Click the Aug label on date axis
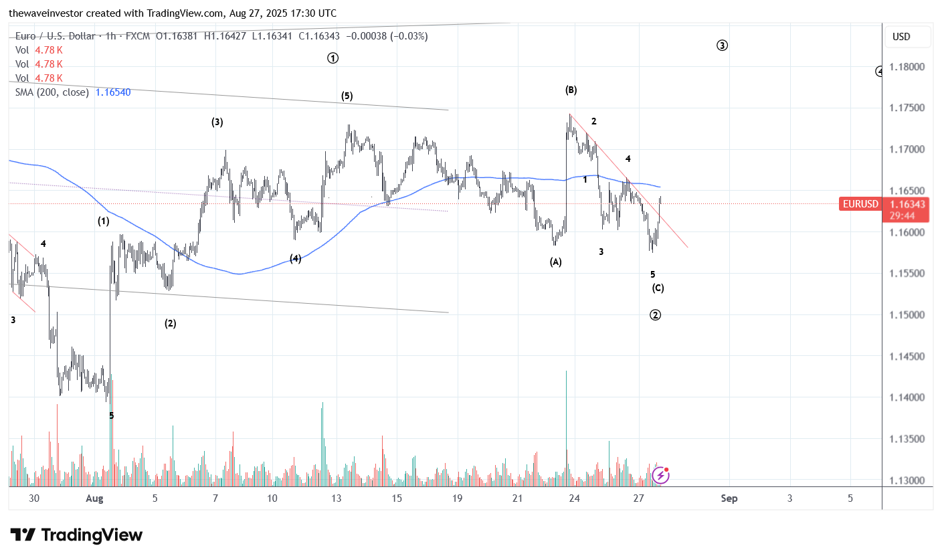 coord(94,498)
